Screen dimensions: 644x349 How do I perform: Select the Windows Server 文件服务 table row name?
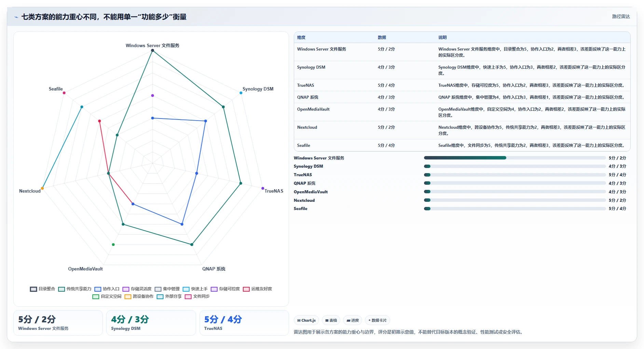pos(321,49)
